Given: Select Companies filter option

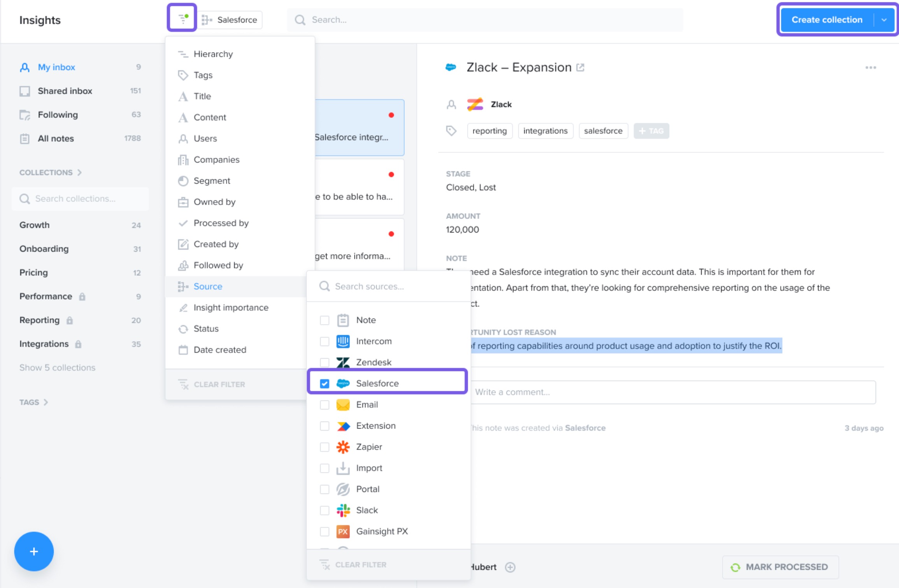Looking at the screenshot, I should coord(240,159).
